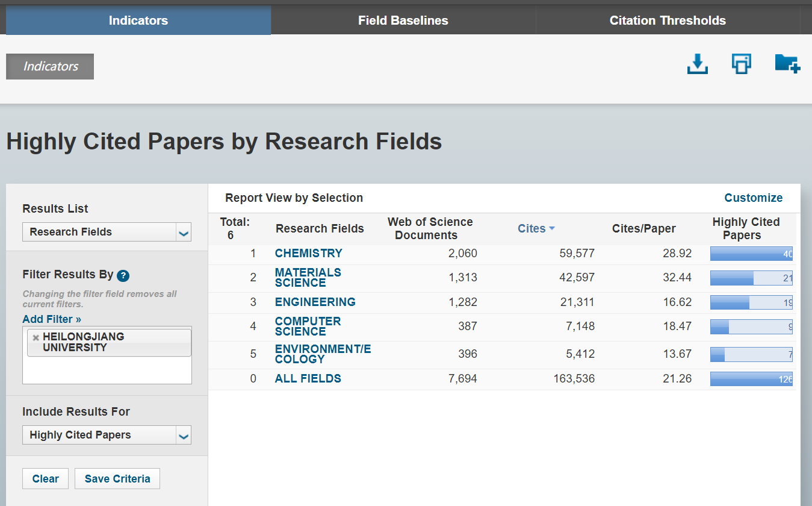Screen dimensions: 812x506
Task: Open the ALL FIELDS row link
Action: coord(308,378)
